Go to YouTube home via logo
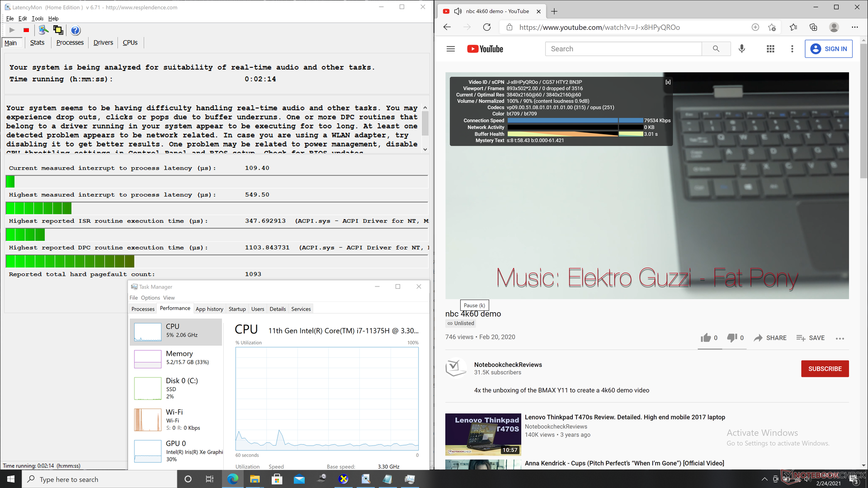 tap(485, 49)
